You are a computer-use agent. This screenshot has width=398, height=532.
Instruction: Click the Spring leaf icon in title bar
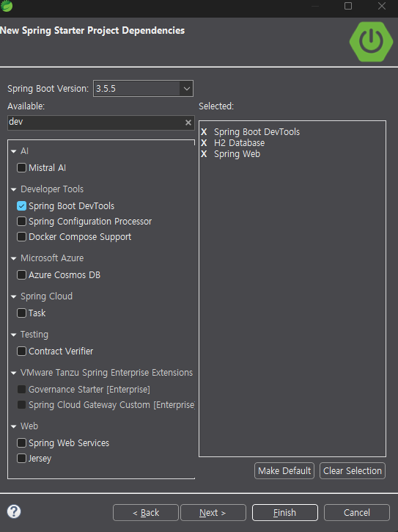pos(7,6)
